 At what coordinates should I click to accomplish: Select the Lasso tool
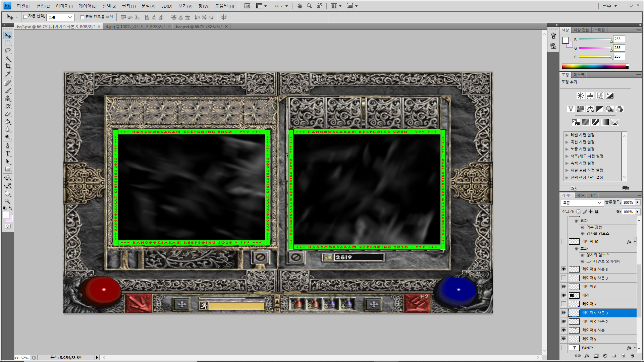(8, 51)
